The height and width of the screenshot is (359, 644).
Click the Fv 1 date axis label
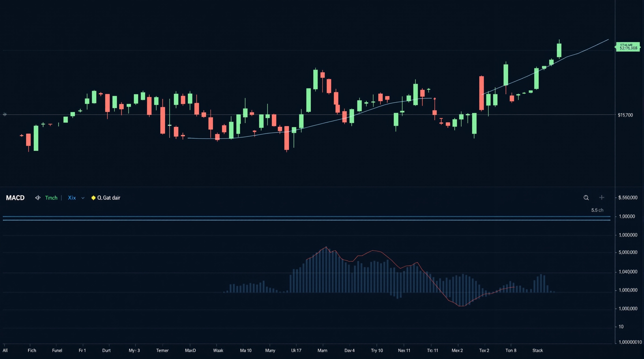click(x=82, y=350)
